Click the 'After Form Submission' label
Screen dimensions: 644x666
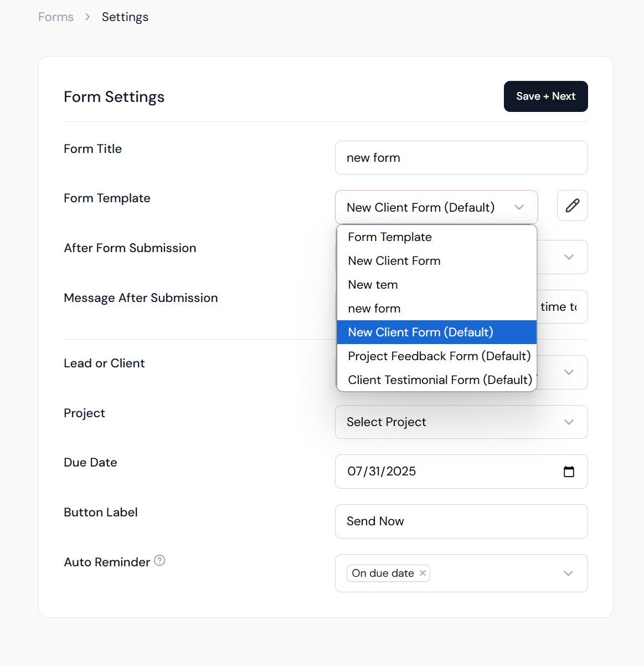point(130,248)
